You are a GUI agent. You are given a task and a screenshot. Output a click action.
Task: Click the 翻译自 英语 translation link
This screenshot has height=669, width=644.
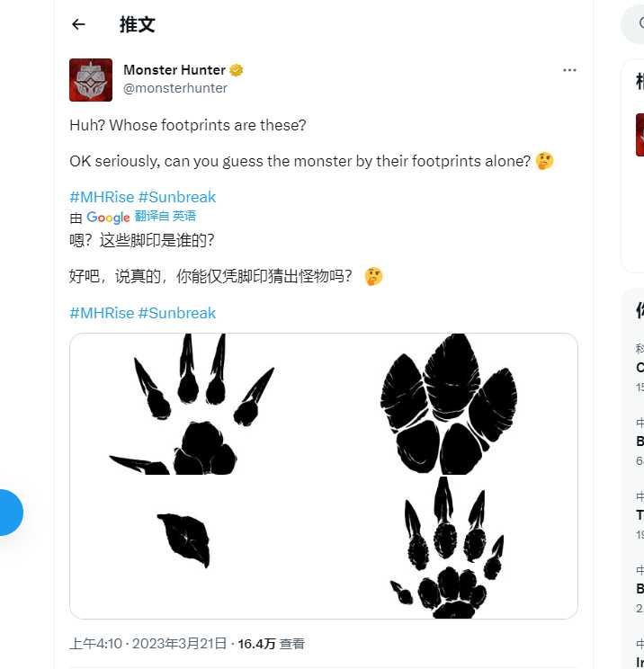165,216
